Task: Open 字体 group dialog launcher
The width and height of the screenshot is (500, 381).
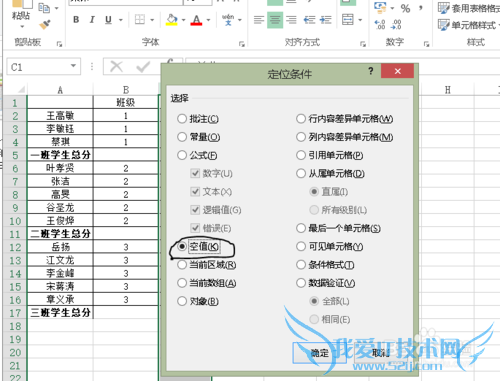Action: point(241,44)
